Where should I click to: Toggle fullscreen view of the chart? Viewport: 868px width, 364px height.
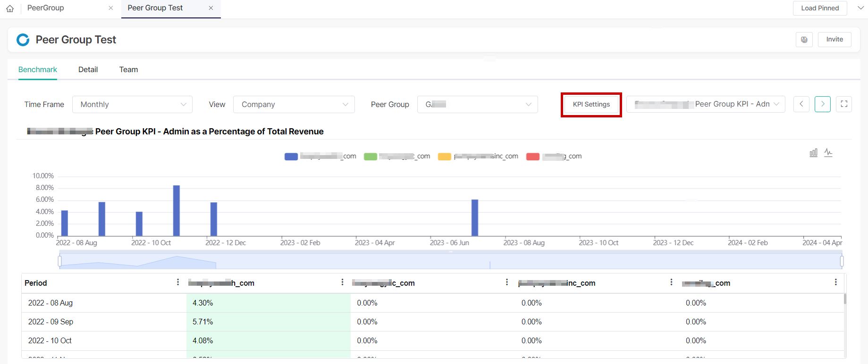tap(844, 104)
